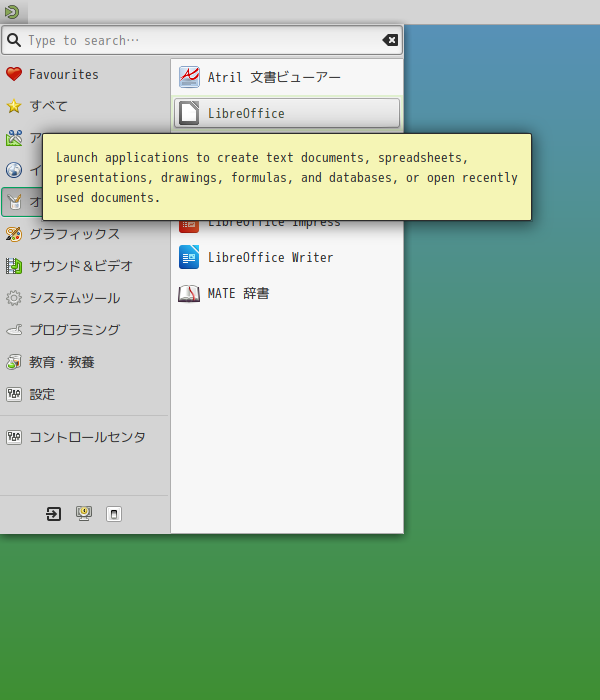Click the コントロールセンタ icon
Image resolution: width=600 pixels, height=700 pixels.
(14, 437)
